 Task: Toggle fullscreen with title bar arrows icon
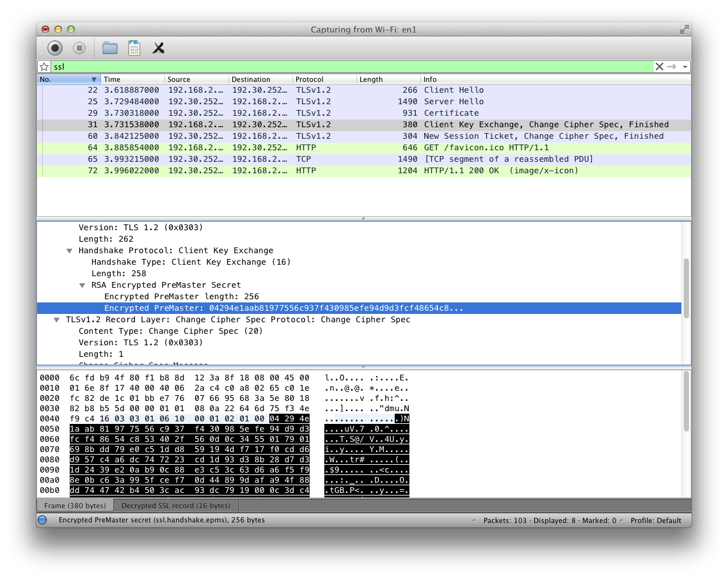[x=684, y=29]
